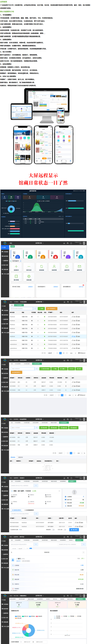Select 读者管理 in dashboard screen sidebar
Viewport: 91px width, 644px height.
pyautogui.click(x=5, y=256)
